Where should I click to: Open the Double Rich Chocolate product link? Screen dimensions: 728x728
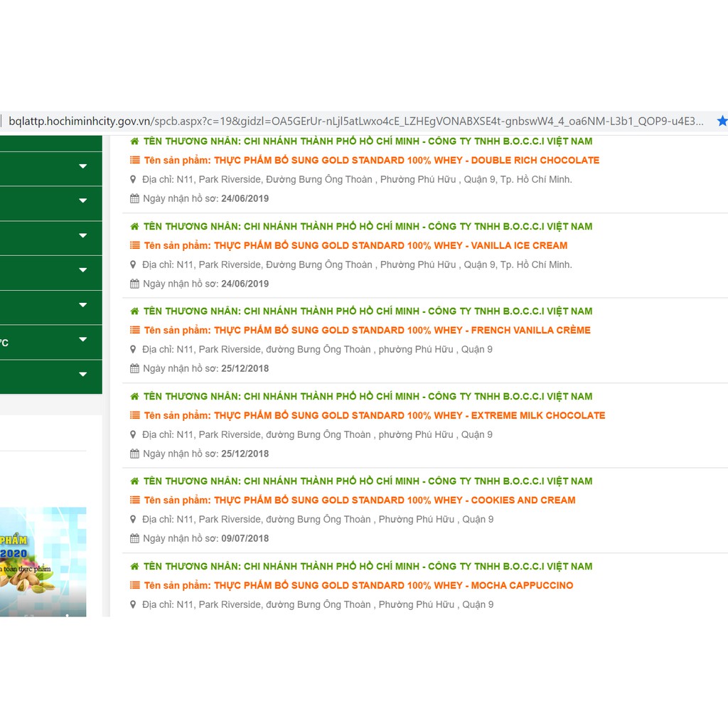click(x=406, y=161)
